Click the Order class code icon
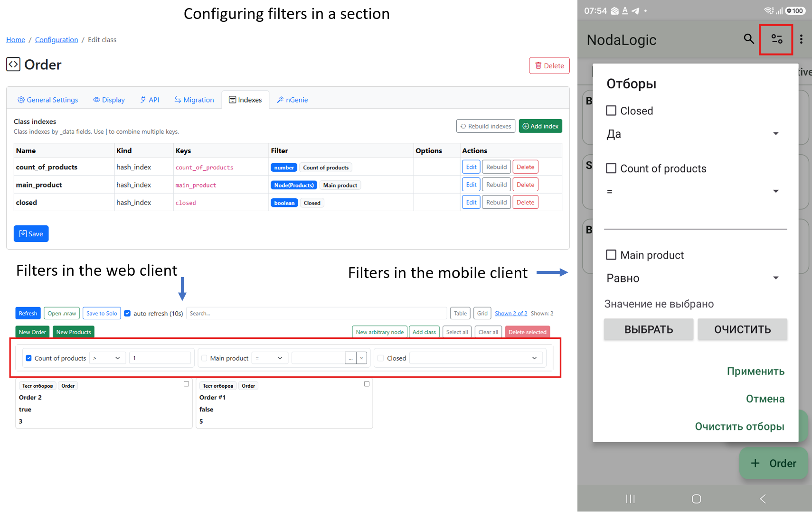 point(13,64)
